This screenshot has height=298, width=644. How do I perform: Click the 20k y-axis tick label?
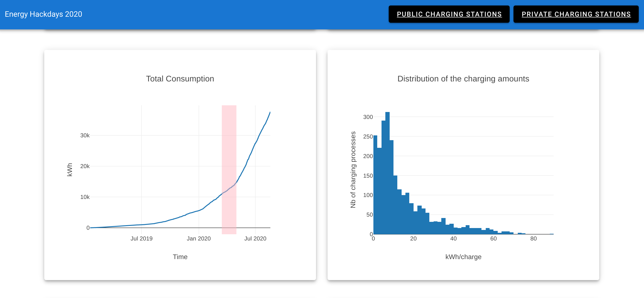[85, 166]
